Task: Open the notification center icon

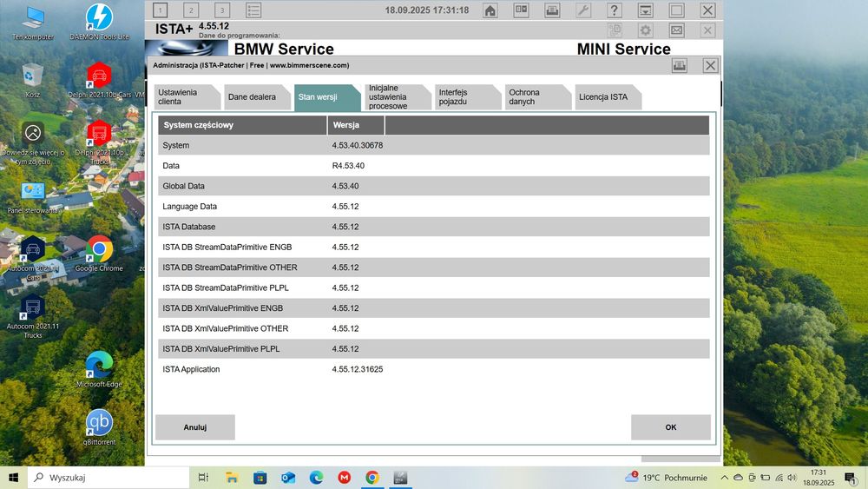Action: pos(851,478)
